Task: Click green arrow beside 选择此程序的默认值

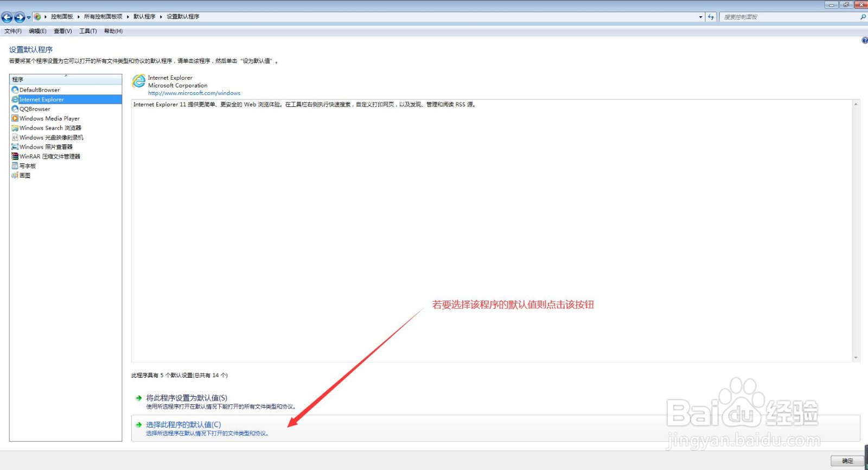Action: pos(139,425)
